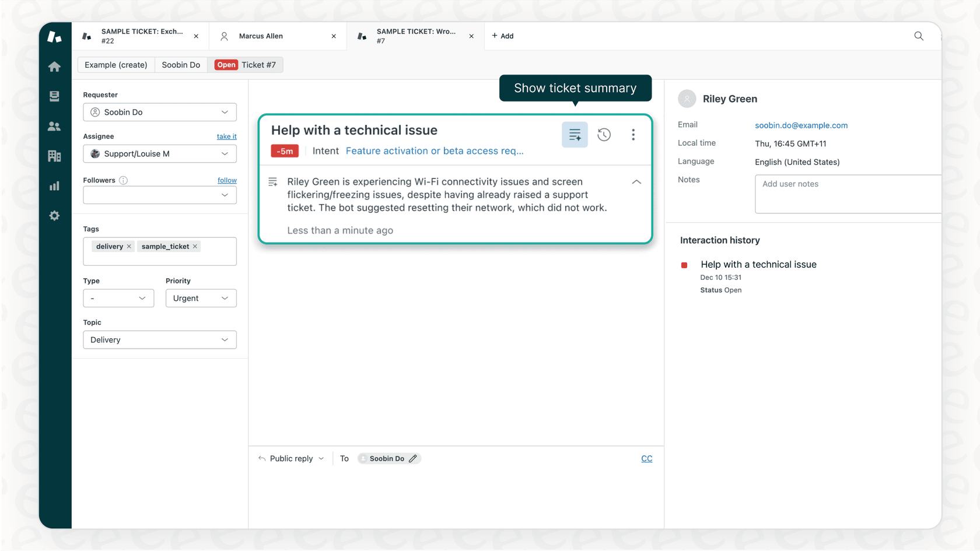Collapse the summary with the chevron
Image resolution: width=980 pixels, height=551 pixels.
coord(636,182)
